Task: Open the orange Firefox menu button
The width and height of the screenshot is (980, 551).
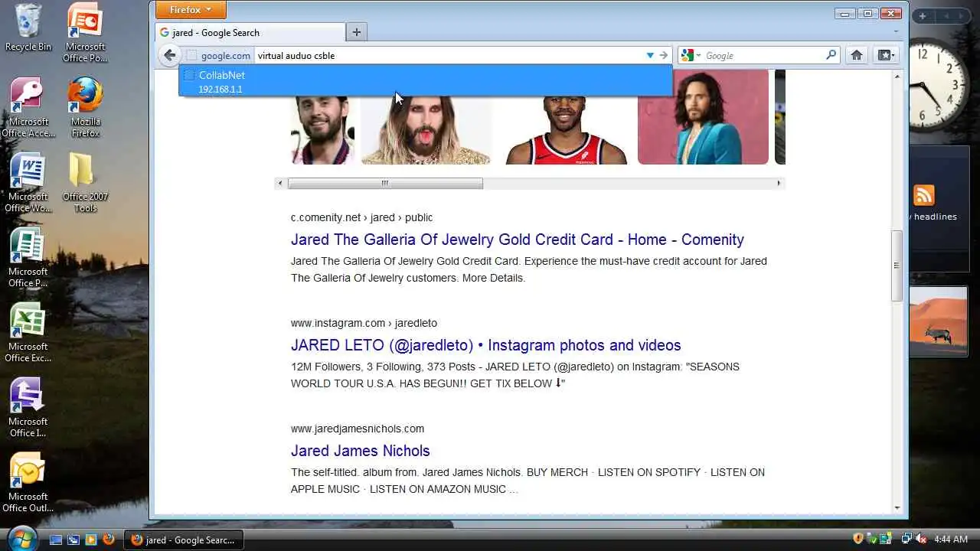Action: tap(191, 10)
